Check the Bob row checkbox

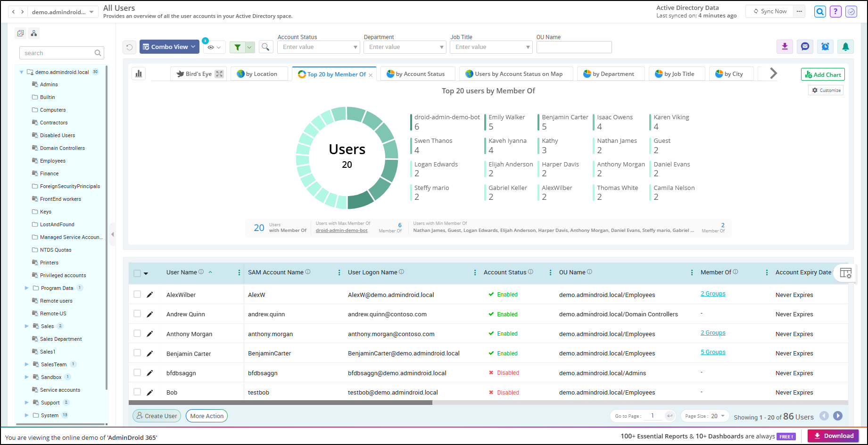coord(137,392)
